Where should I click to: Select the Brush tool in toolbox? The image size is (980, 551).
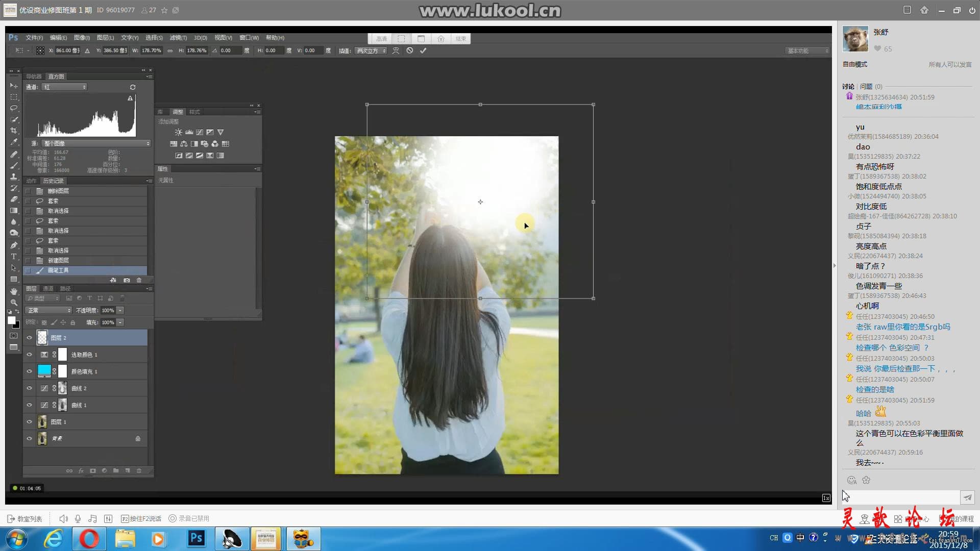14,165
